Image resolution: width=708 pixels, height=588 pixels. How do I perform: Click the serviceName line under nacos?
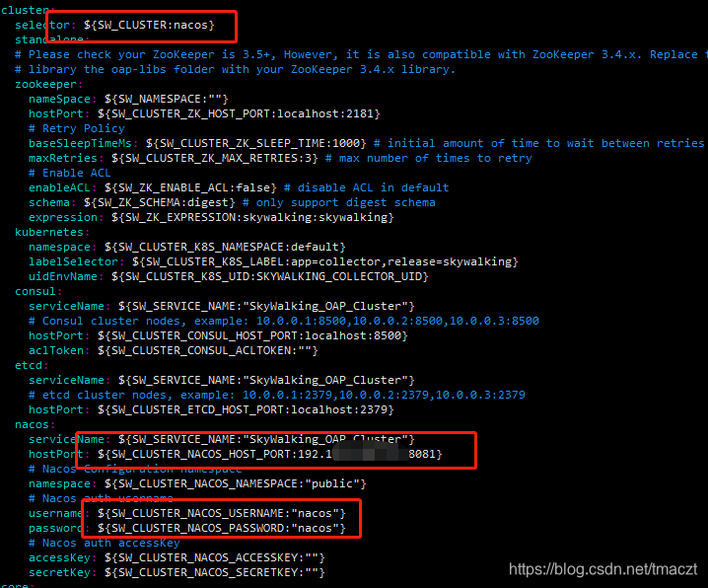pos(222,439)
